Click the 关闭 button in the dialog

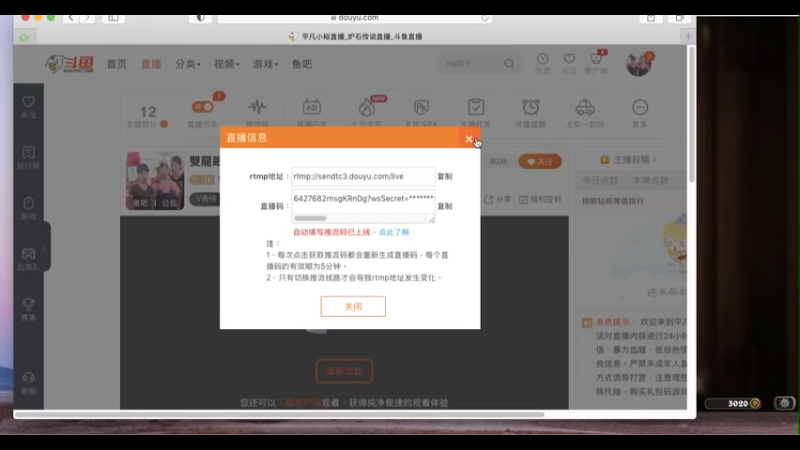pyautogui.click(x=353, y=306)
